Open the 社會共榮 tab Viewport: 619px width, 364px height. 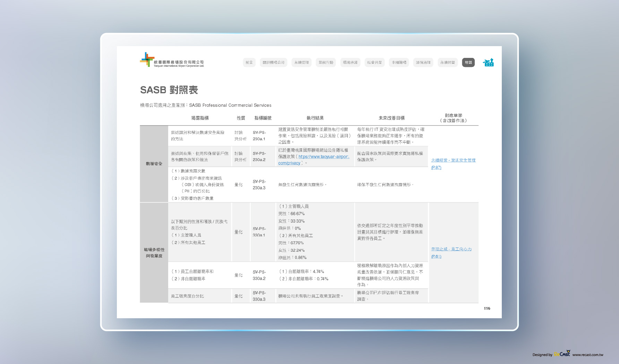point(375,62)
